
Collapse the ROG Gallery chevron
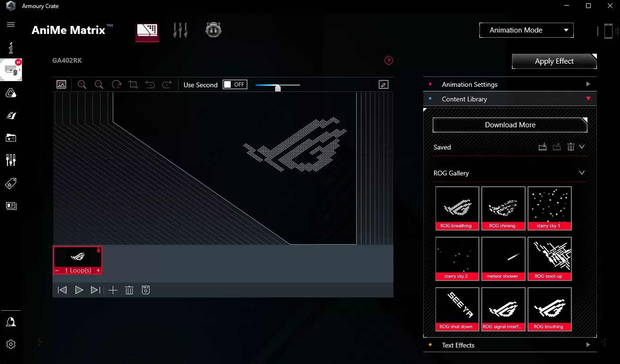[x=582, y=173]
